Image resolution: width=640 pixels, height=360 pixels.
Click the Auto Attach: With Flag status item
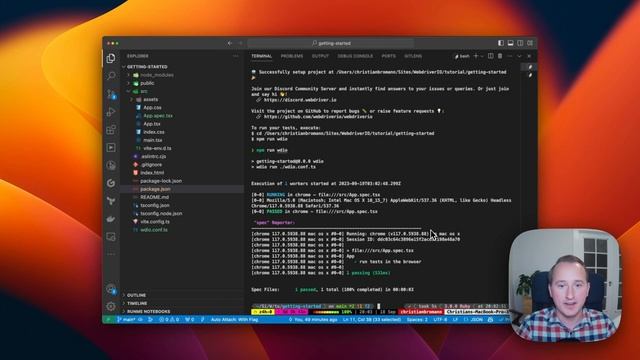tap(234, 320)
